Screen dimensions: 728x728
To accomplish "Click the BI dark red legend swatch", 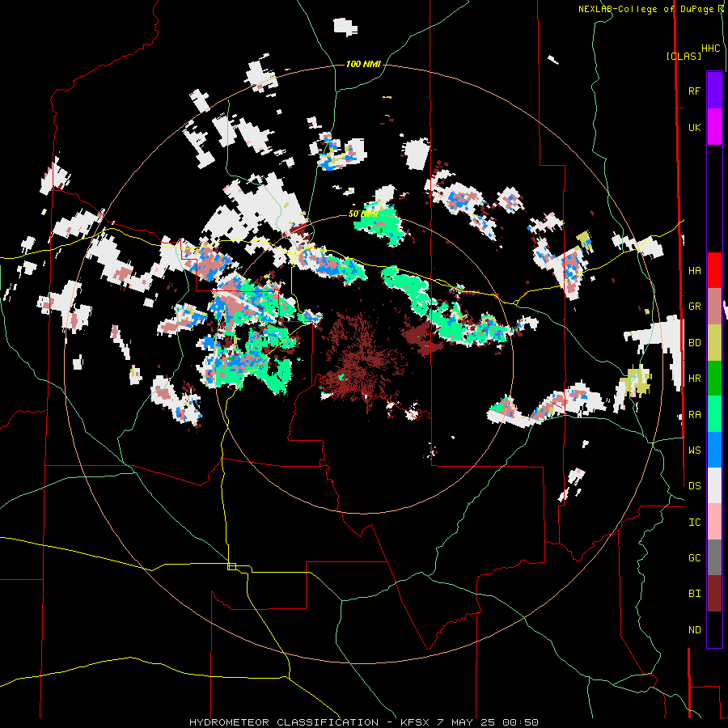I will click(714, 594).
